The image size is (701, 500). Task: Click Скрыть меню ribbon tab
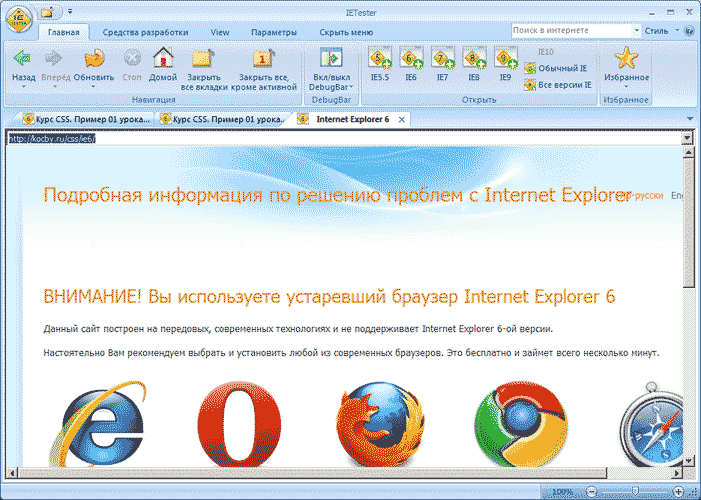click(x=346, y=32)
